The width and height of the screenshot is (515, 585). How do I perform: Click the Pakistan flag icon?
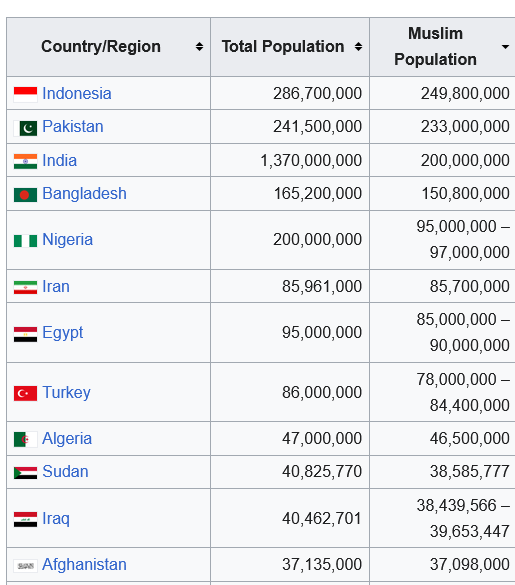[25, 128]
